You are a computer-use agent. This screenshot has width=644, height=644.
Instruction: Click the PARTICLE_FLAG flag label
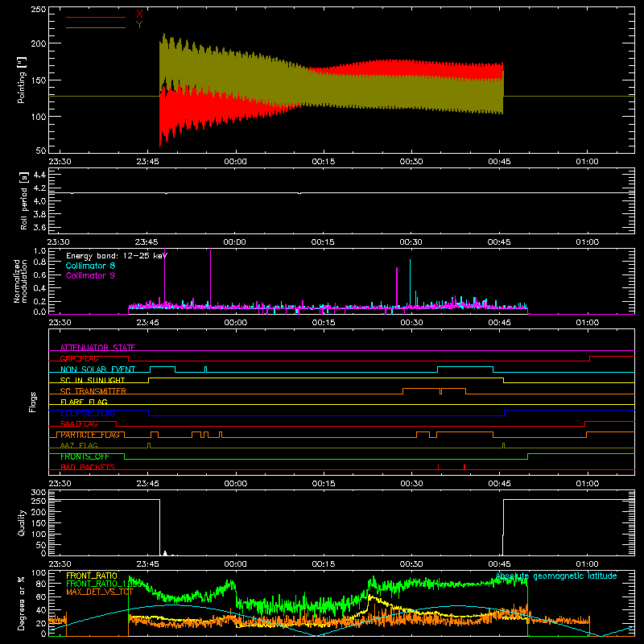[x=90, y=435]
